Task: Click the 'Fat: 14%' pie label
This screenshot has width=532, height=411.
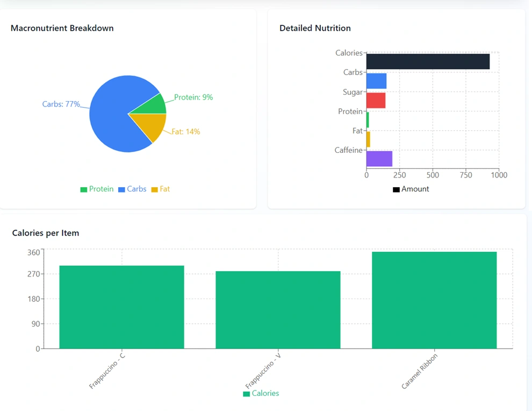Action: (186, 132)
